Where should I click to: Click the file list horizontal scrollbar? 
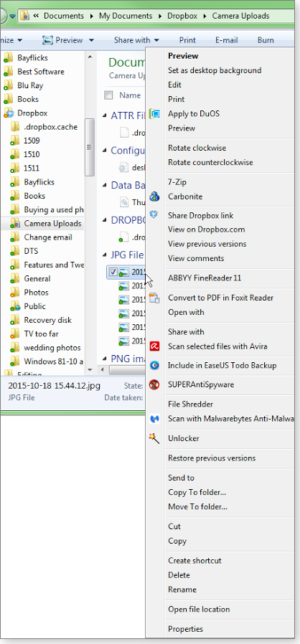[128, 371]
